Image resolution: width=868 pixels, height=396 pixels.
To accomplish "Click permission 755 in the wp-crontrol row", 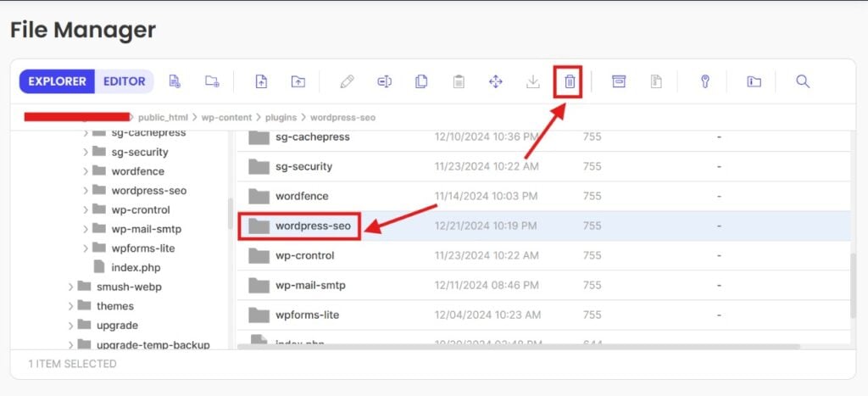I will coord(592,255).
